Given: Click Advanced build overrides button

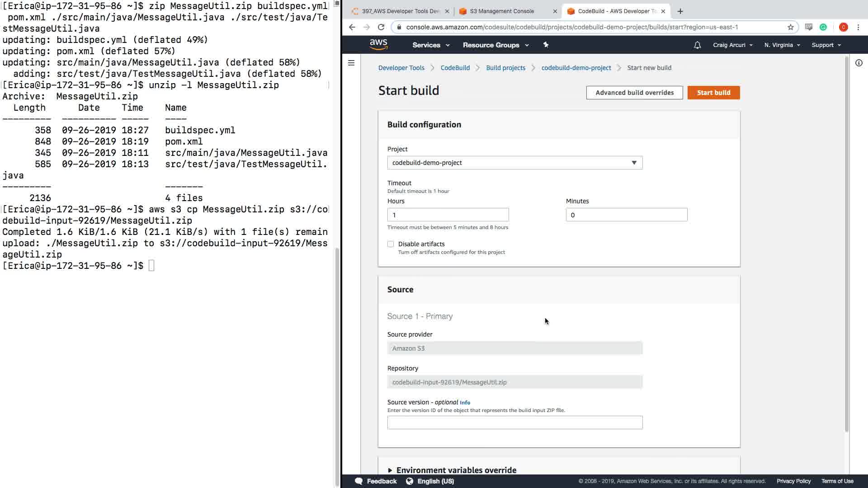Looking at the screenshot, I should pyautogui.click(x=634, y=93).
